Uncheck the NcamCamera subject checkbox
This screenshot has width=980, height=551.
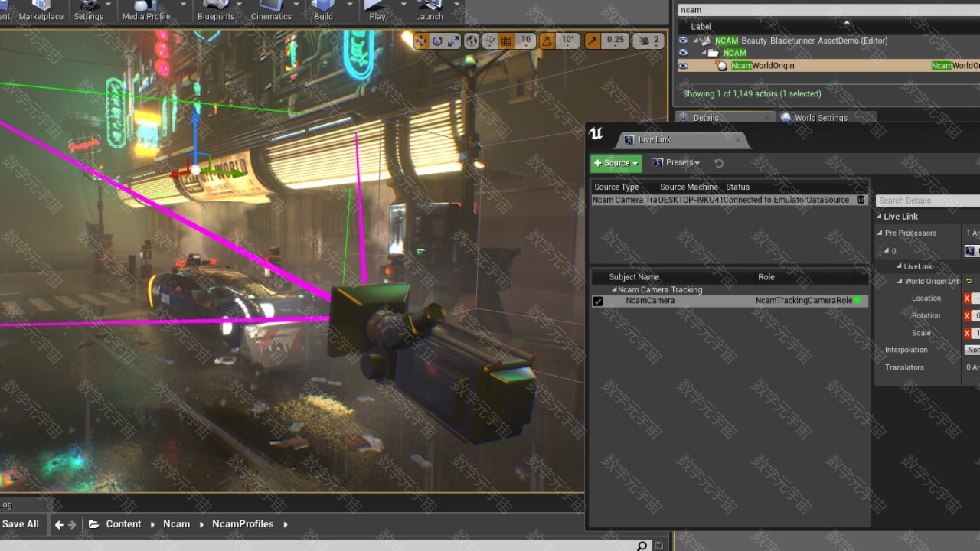(598, 301)
